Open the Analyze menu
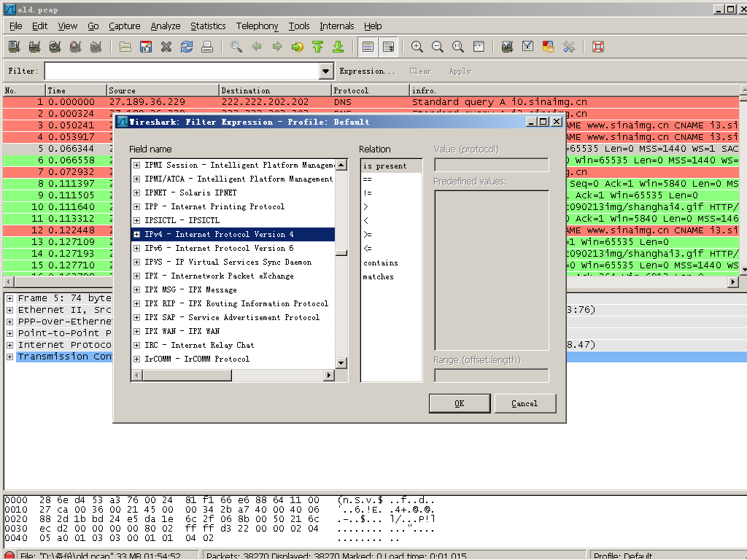 166,26
